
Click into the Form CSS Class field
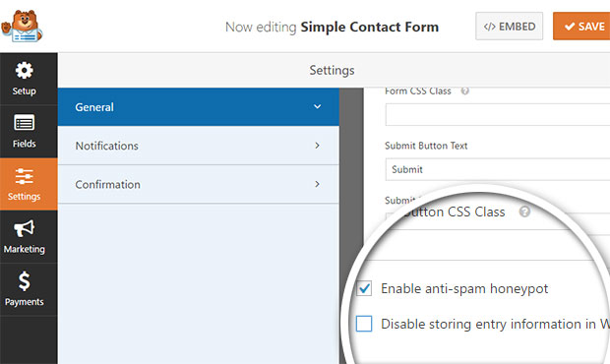point(498,114)
